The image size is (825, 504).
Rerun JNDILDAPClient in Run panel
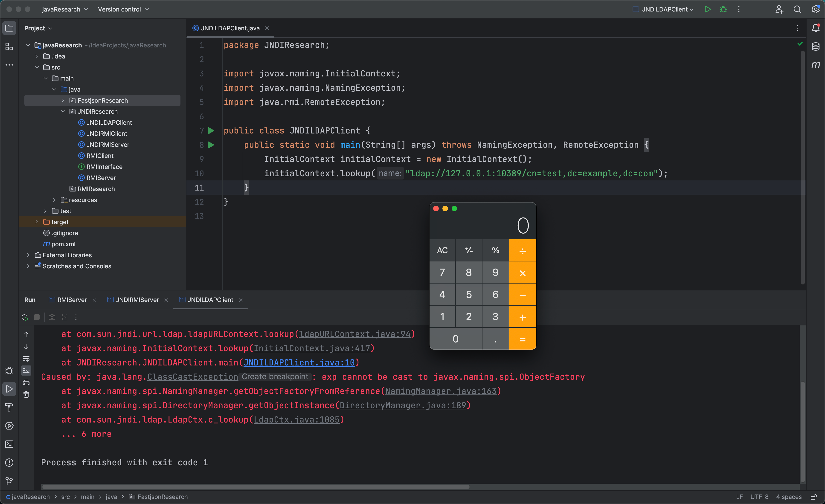click(25, 317)
